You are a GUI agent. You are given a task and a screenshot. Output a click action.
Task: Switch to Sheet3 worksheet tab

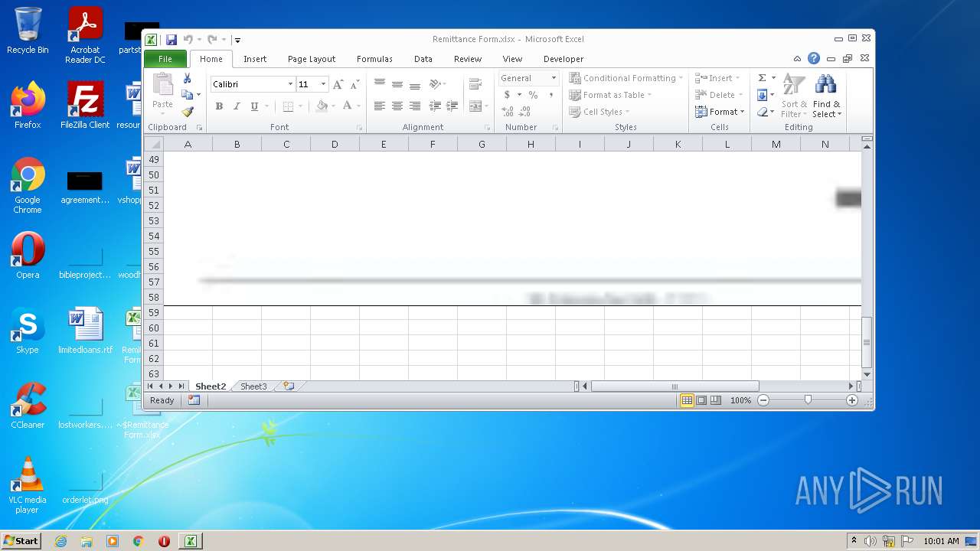tap(253, 386)
